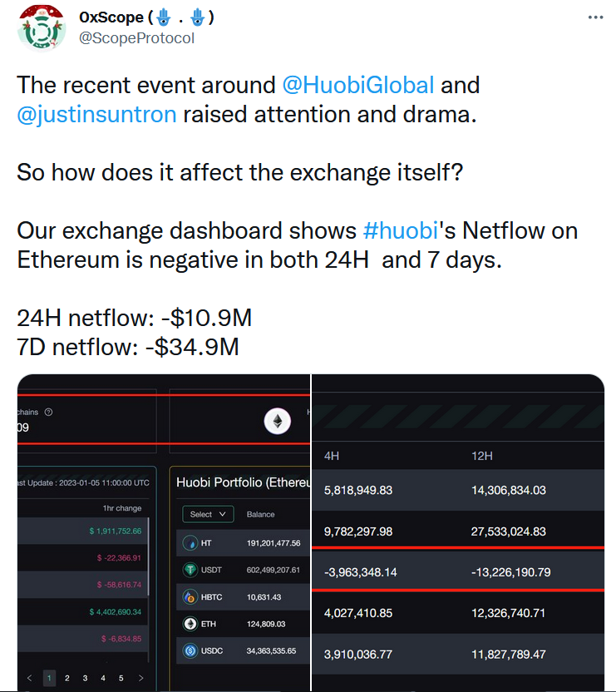Go to the next page with right chevron
The width and height of the screenshot is (616, 692).
tap(140, 678)
